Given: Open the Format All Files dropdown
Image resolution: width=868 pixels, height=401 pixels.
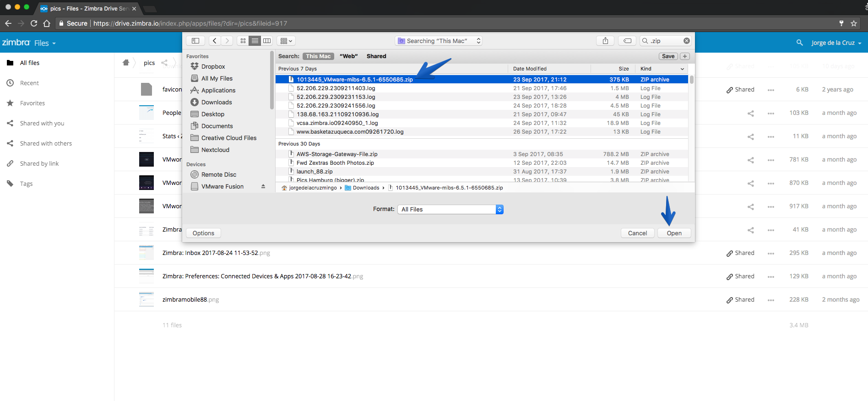Looking at the screenshot, I should click(x=450, y=209).
